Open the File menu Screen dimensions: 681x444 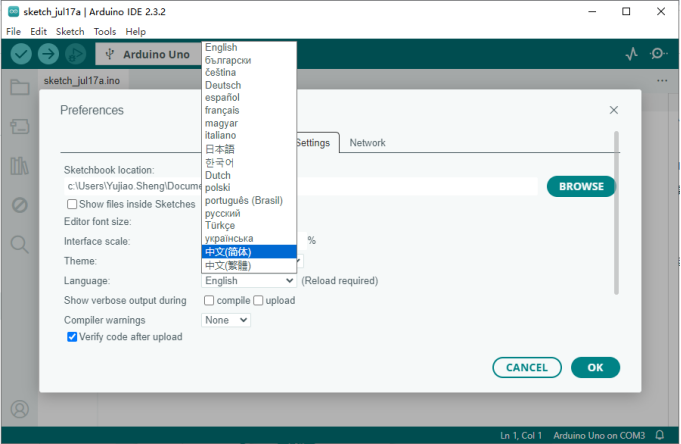click(13, 32)
